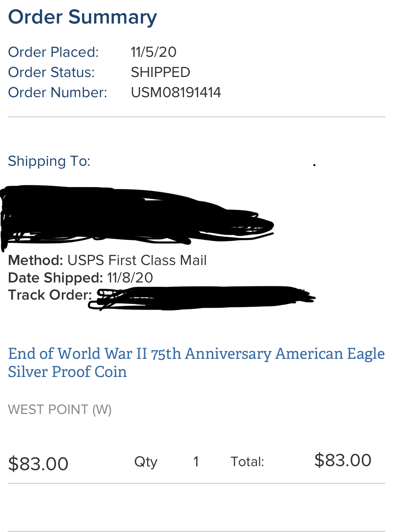Click the Order Placed date 11/5/20

154,52
